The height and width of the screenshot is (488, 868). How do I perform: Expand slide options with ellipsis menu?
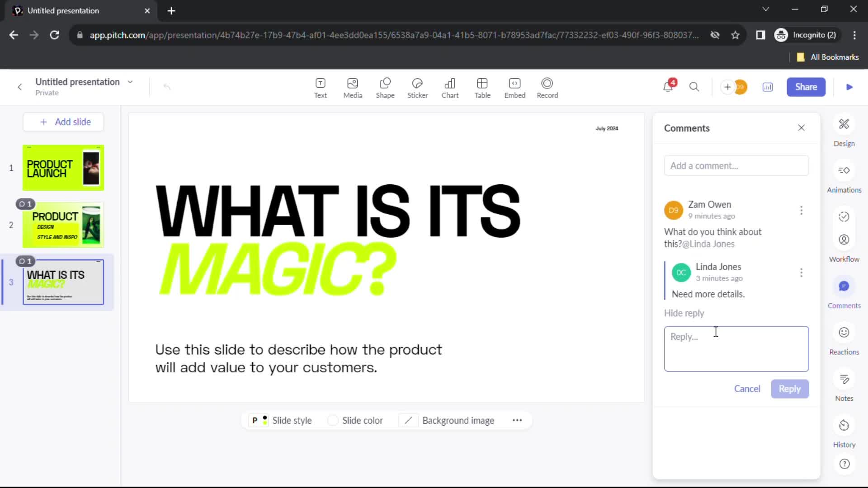click(x=517, y=421)
